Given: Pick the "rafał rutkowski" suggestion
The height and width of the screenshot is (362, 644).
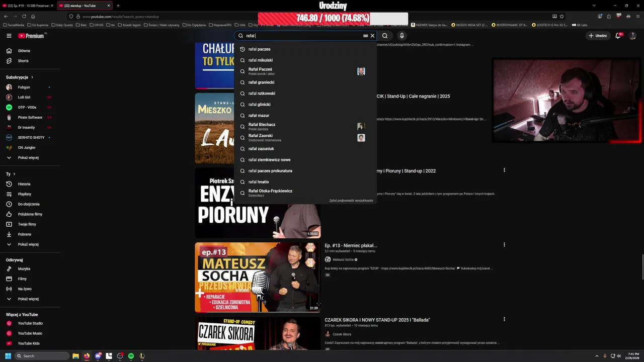Looking at the screenshot, I should (x=305, y=94).
